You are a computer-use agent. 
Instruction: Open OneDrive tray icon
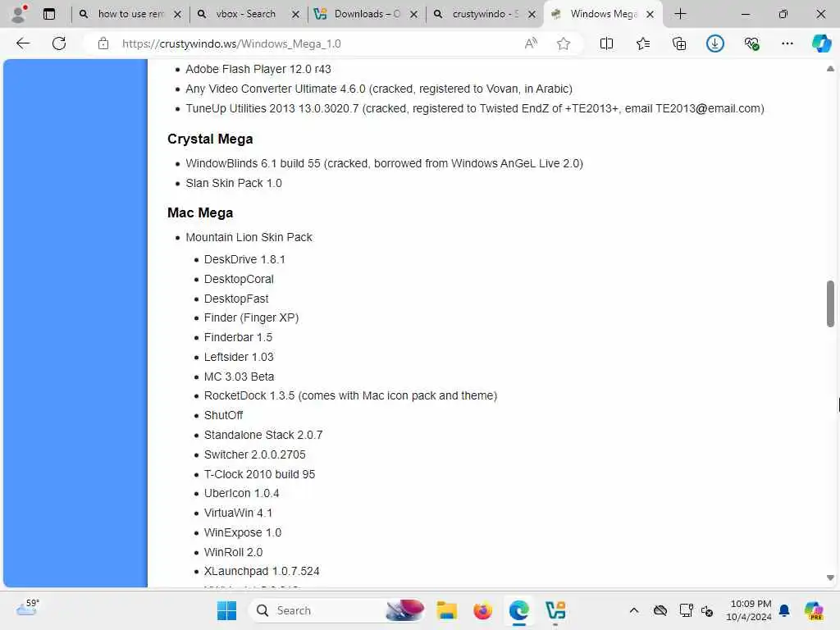660,610
